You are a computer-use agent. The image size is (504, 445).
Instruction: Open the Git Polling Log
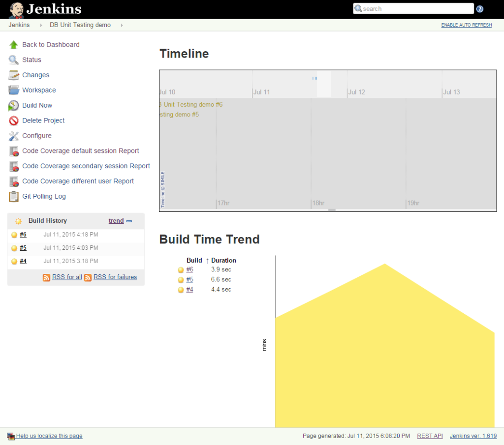point(44,196)
